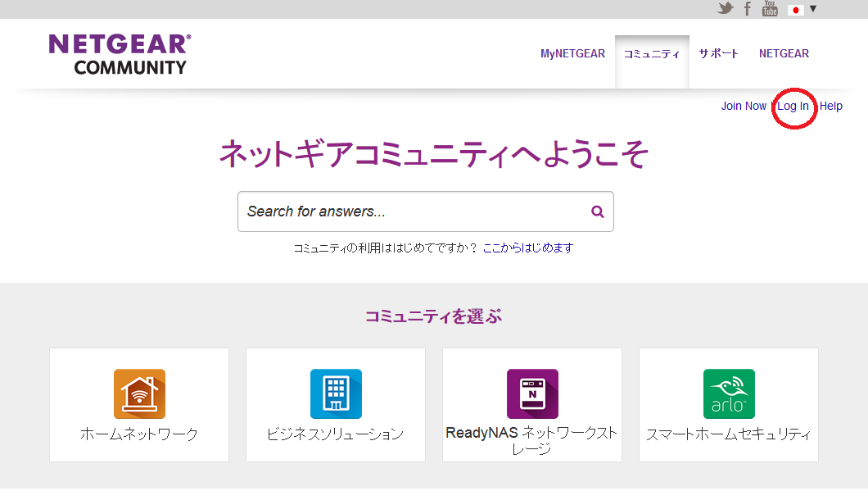This screenshot has height=491, width=868.
Task: Click the magnifier search icon
Action: pyautogui.click(x=597, y=211)
